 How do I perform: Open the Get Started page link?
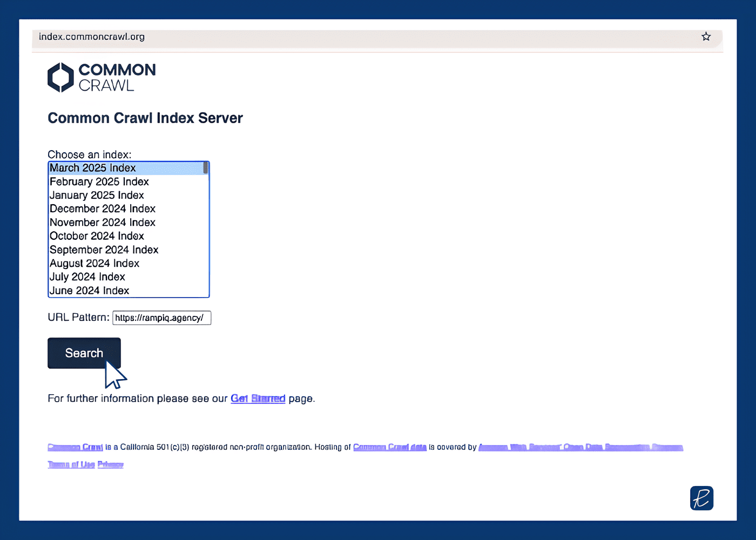[258, 399]
